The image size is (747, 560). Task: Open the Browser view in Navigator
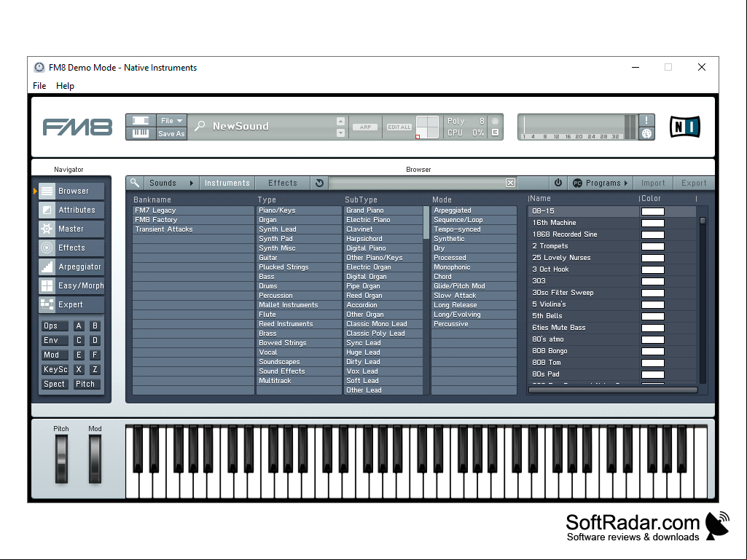pos(71,191)
